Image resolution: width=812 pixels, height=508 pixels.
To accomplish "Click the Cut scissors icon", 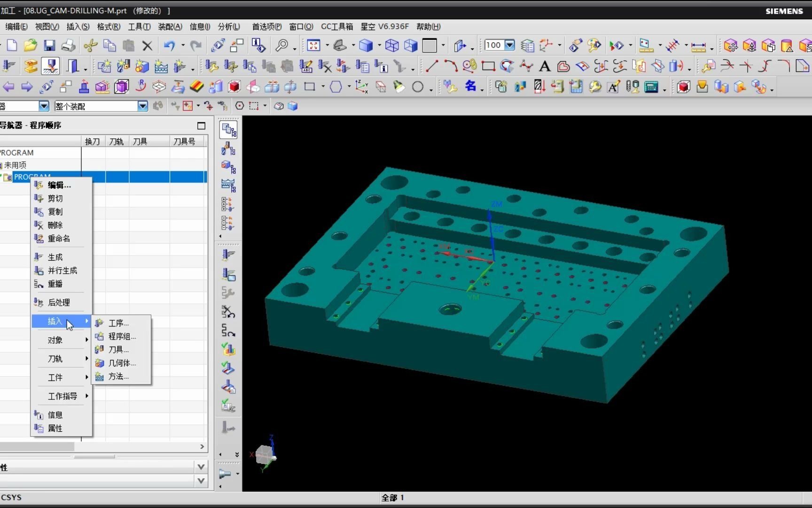I will 90,46.
